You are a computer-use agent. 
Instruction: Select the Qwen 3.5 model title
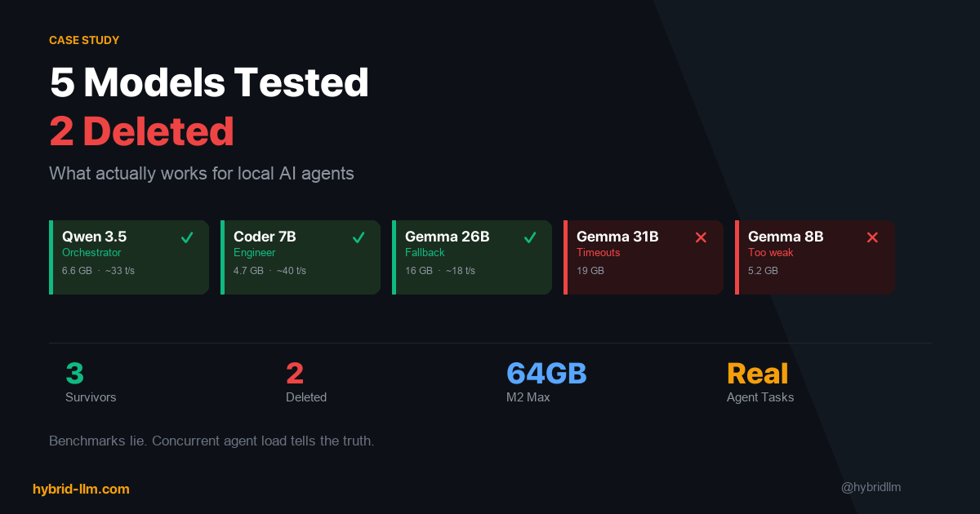94,237
